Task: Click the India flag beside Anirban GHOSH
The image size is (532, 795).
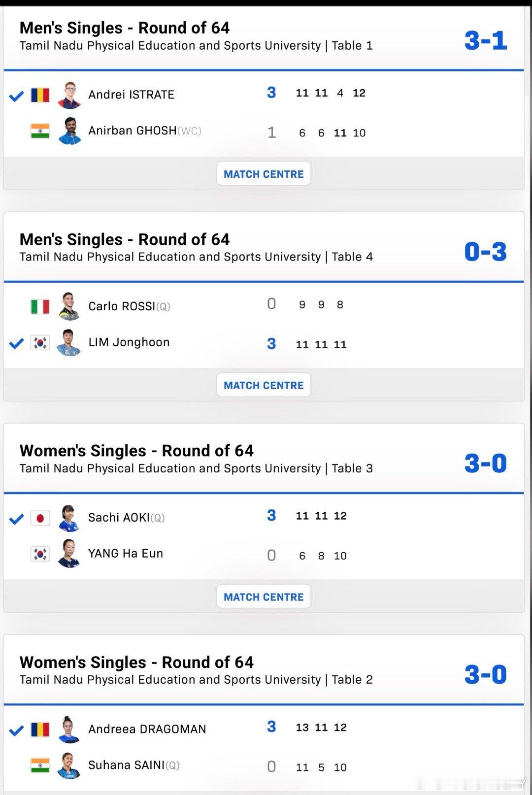Action: (x=40, y=131)
